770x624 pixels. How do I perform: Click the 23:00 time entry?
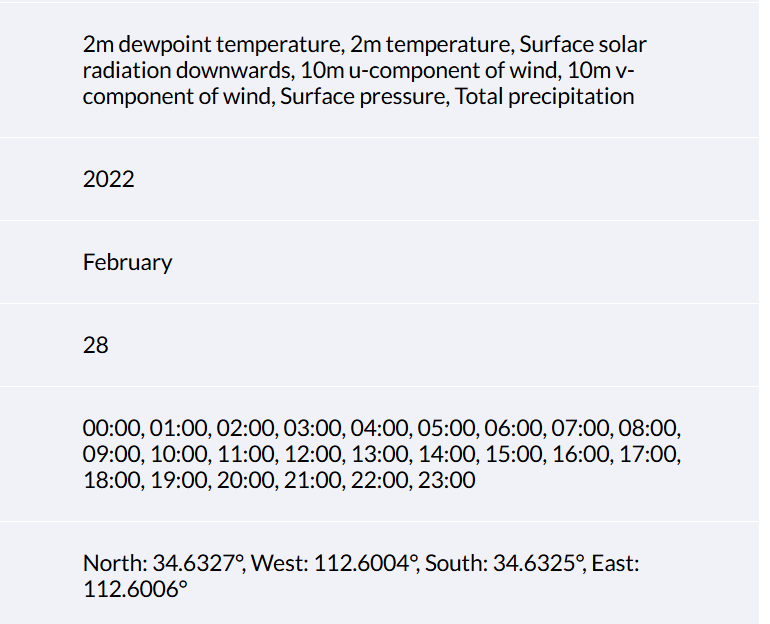tap(447, 481)
